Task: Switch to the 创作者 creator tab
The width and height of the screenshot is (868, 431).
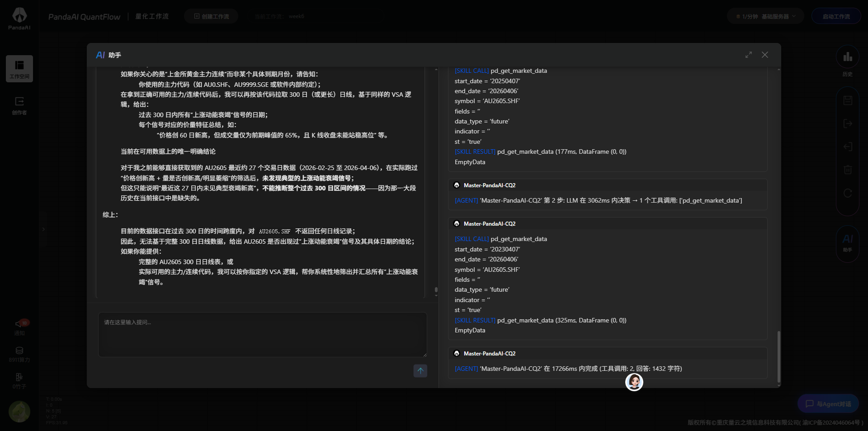Action: (x=19, y=105)
